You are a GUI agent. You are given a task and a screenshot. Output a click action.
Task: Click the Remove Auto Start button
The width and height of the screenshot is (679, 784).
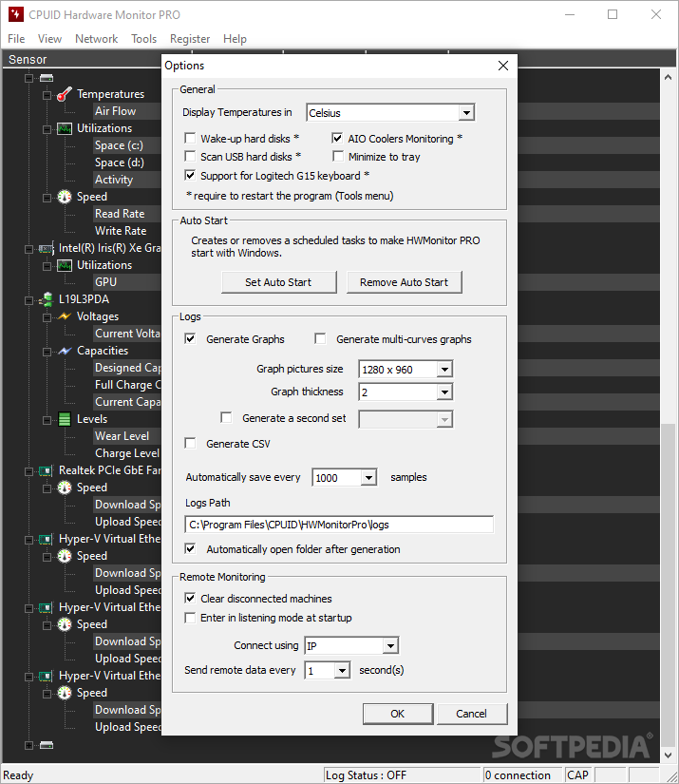[404, 282]
